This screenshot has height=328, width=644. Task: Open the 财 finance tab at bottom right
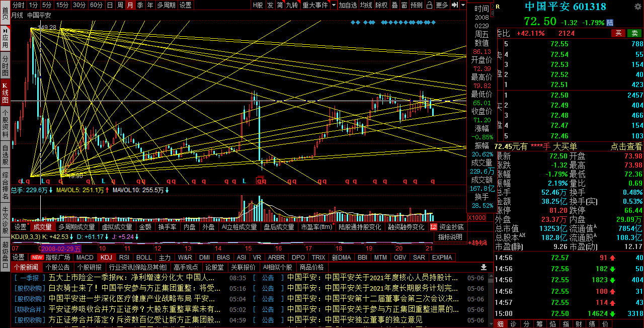(x=579, y=324)
